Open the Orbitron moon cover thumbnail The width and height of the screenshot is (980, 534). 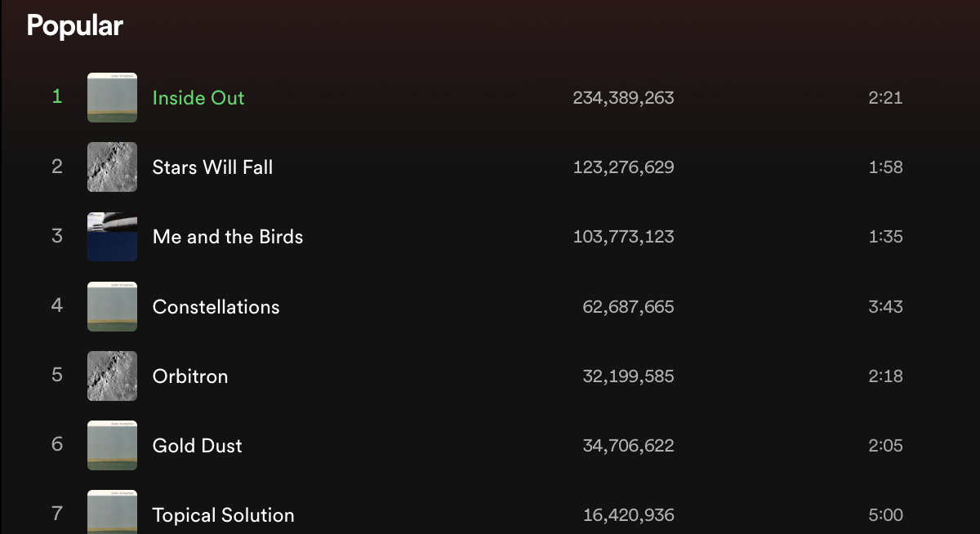[112, 376]
